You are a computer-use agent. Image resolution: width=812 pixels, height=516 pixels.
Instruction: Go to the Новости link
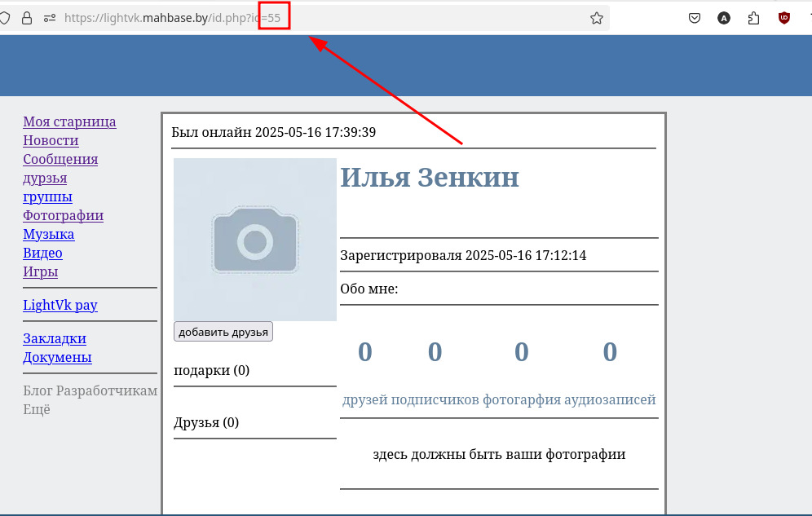tap(51, 140)
